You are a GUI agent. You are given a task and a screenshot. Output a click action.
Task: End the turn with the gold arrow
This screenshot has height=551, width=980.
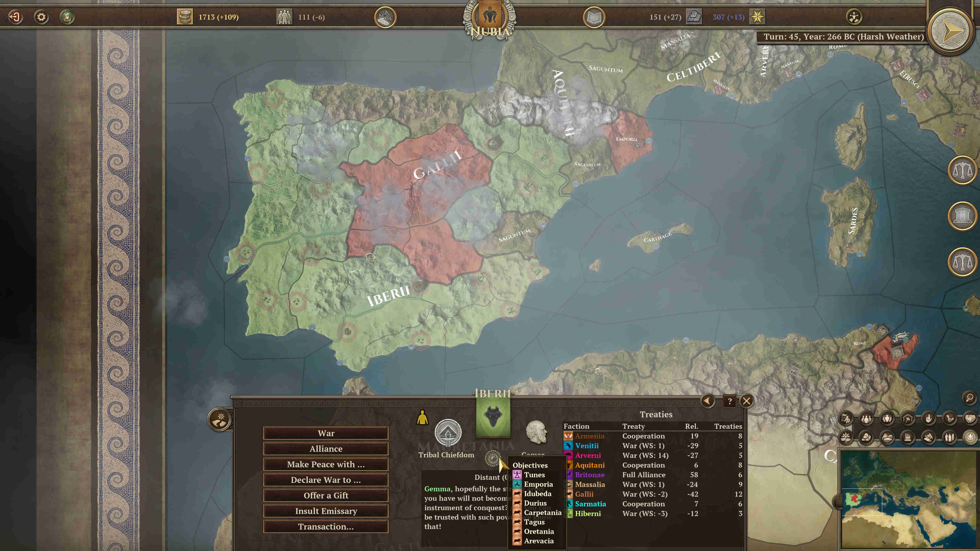(x=951, y=30)
